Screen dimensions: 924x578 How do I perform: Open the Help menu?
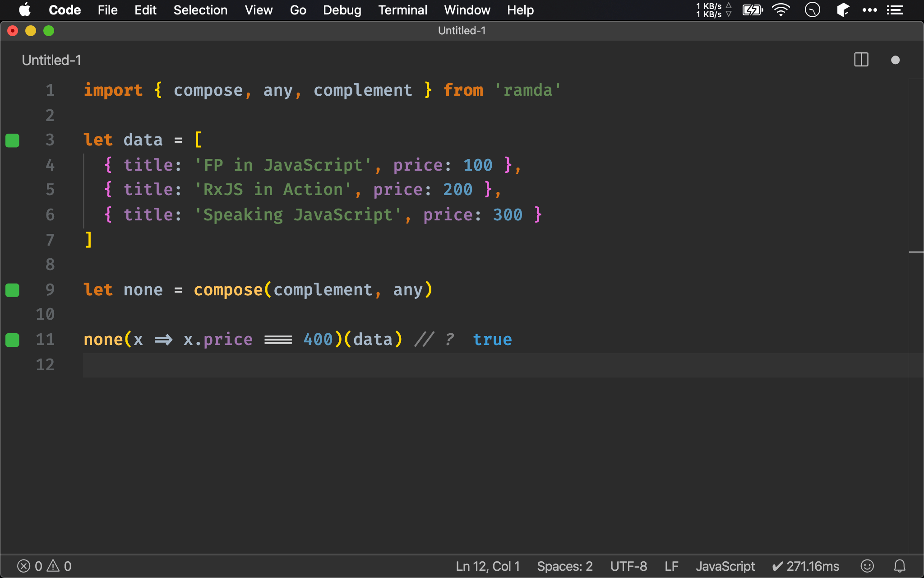[x=520, y=10]
